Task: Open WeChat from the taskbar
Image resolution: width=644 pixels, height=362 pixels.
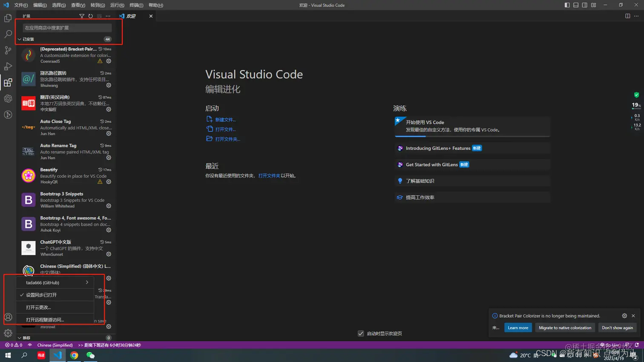Action: click(90, 355)
